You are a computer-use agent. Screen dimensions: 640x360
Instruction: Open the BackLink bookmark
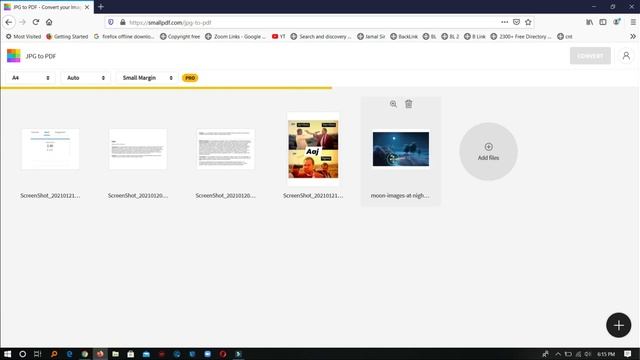(x=404, y=36)
